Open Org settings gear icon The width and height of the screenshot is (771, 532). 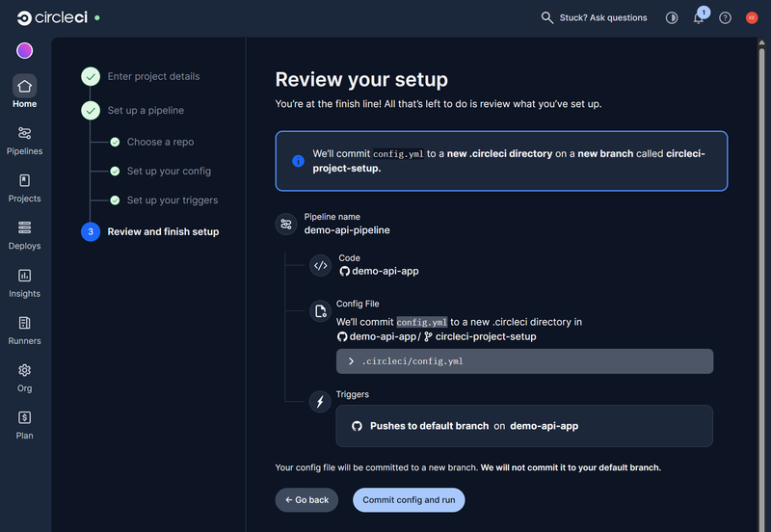(24, 370)
